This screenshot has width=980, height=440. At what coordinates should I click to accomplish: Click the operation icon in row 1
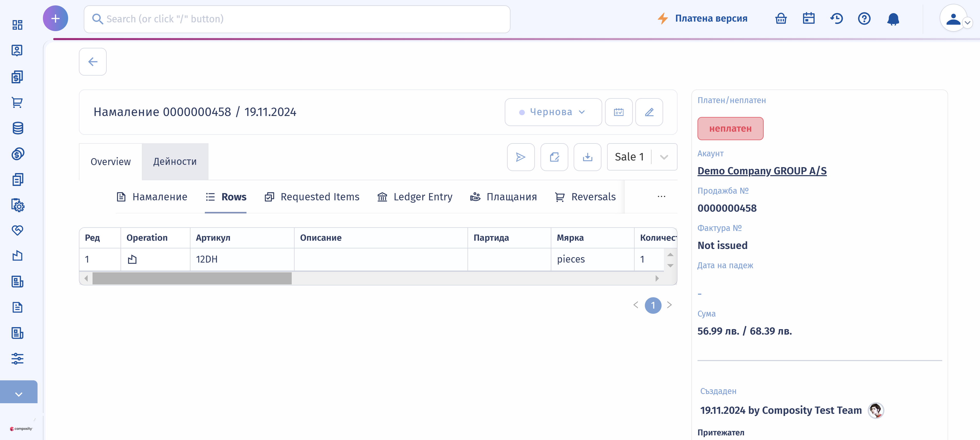click(132, 259)
